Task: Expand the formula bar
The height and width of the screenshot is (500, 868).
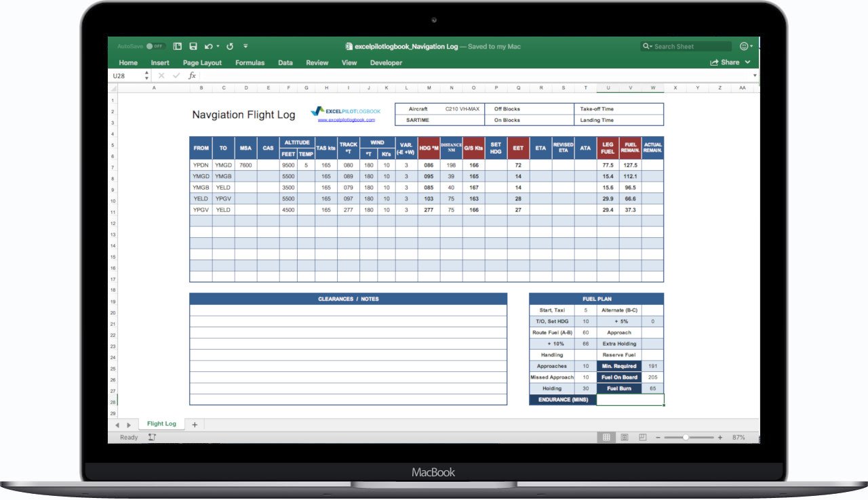Action: (755, 76)
